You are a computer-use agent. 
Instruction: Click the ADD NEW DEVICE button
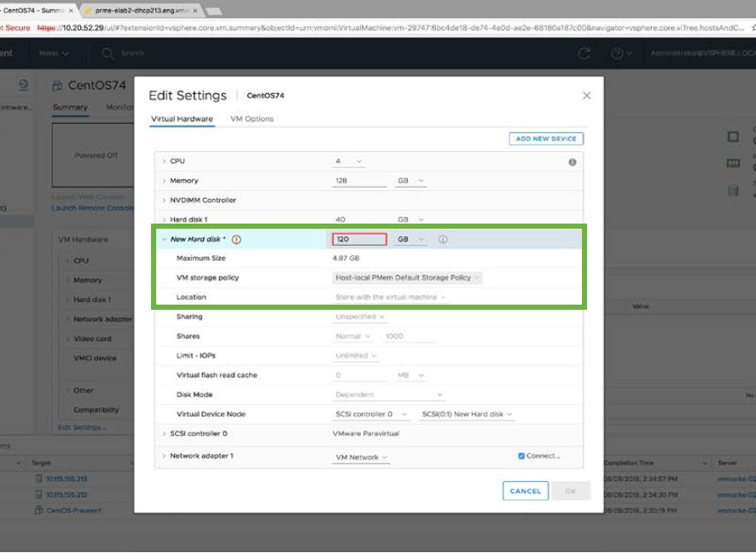point(546,139)
